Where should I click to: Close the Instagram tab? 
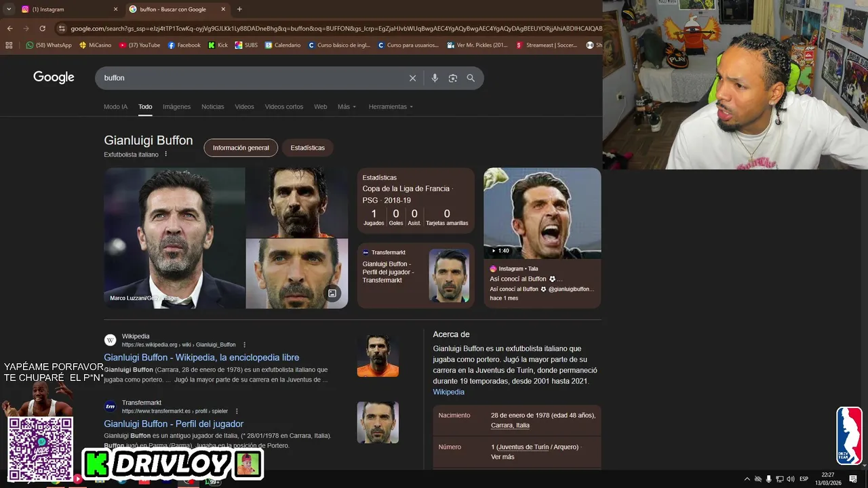tap(115, 9)
